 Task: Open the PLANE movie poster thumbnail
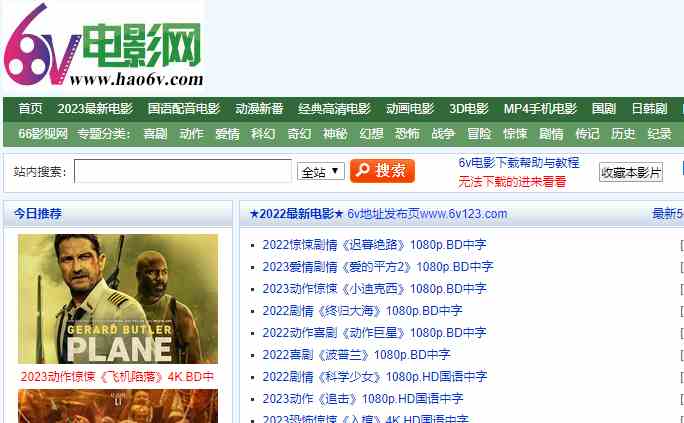pyautogui.click(x=118, y=299)
